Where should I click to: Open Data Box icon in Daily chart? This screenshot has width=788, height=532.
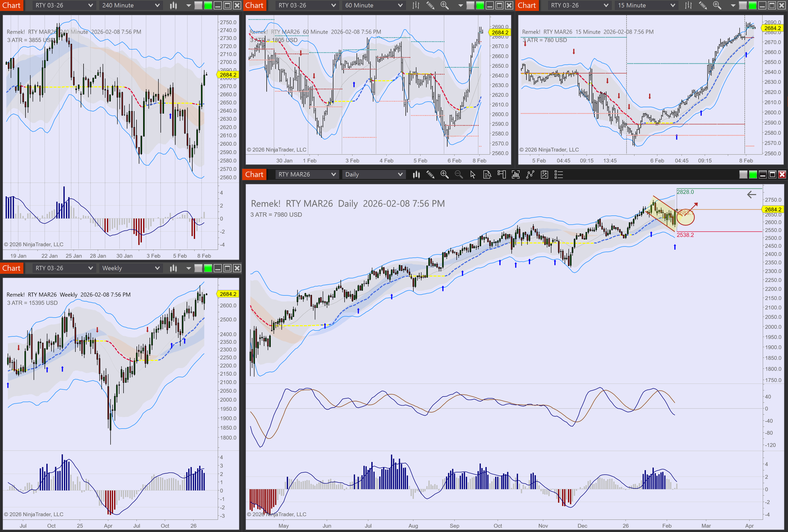pos(487,175)
